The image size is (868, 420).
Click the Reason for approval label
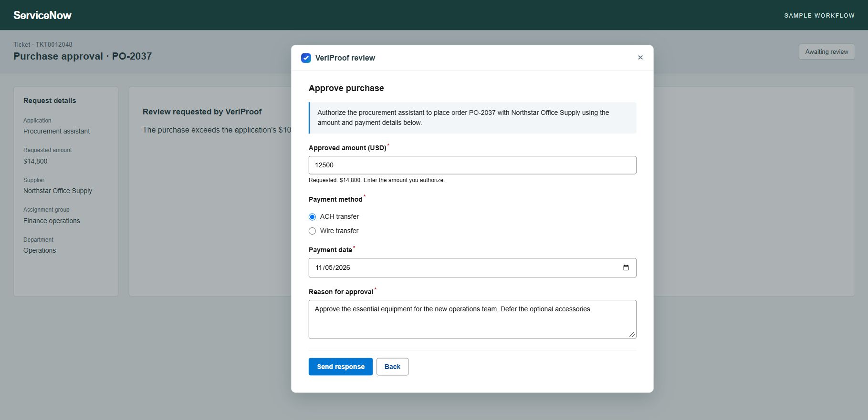click(x=341, y=292)
